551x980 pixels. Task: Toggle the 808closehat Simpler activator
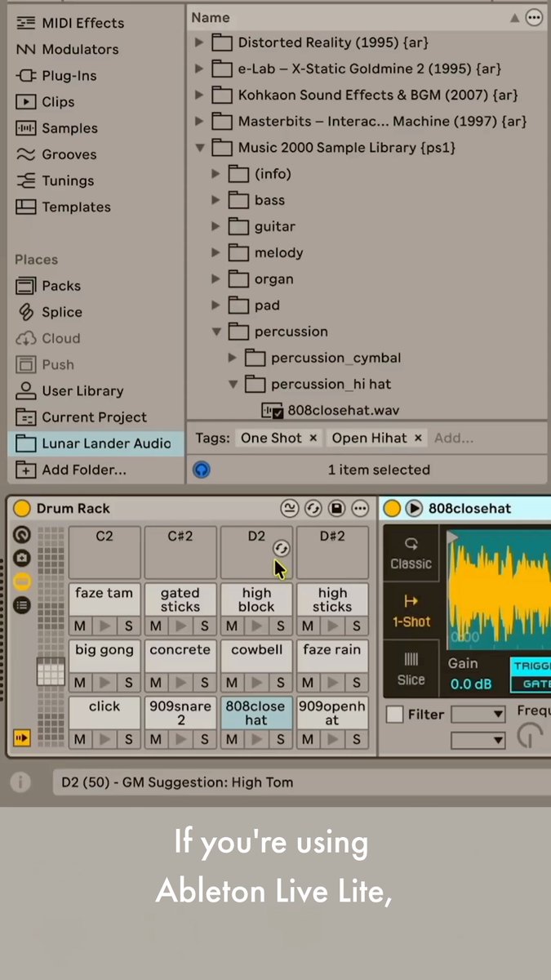click(x=393, y=509)
